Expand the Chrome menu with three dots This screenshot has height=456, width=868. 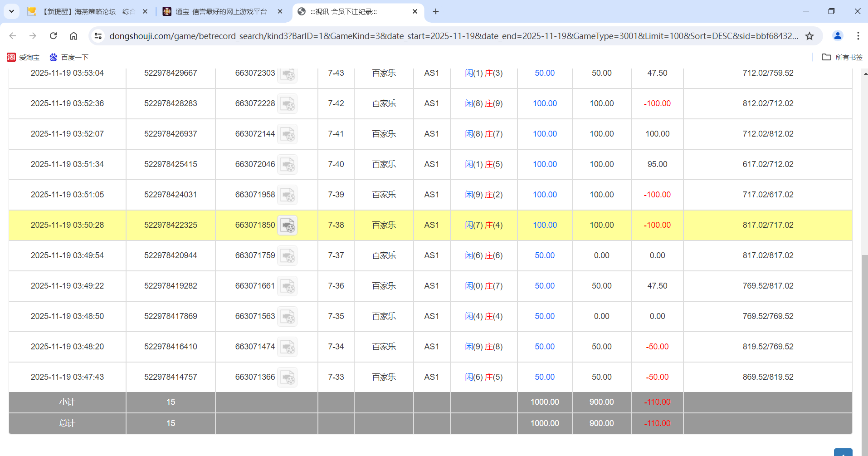tap(858, 36)
